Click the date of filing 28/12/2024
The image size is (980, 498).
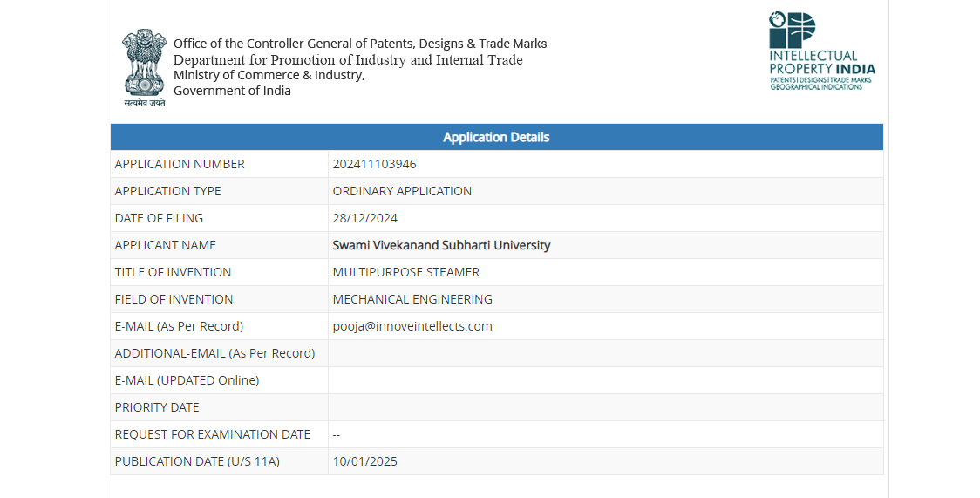pos(364,218)
